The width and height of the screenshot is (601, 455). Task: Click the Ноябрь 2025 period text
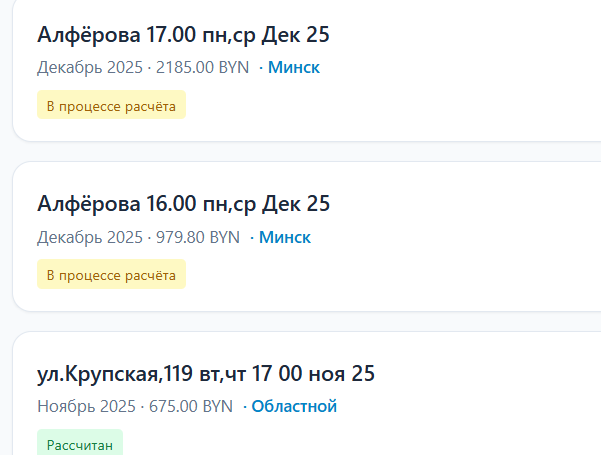[86, 407]
